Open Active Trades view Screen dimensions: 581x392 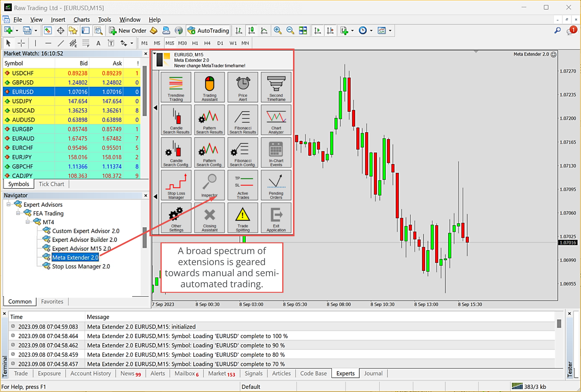(243, 185)
